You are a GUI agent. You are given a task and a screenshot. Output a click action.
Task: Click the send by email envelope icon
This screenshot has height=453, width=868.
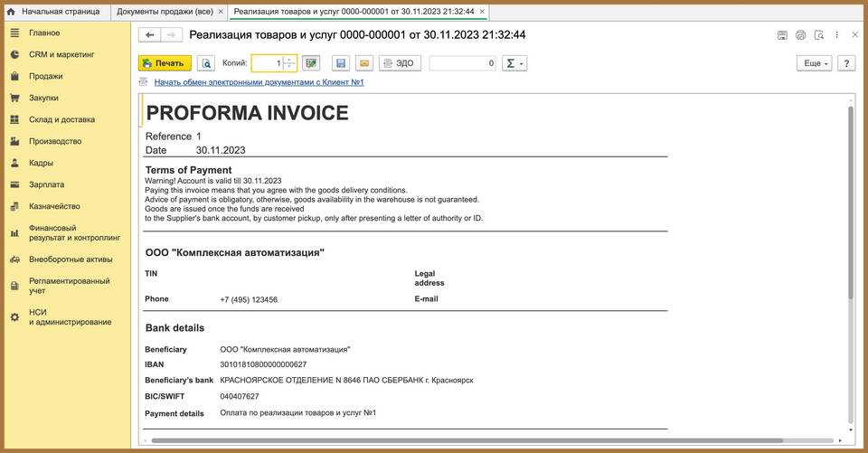363,63
